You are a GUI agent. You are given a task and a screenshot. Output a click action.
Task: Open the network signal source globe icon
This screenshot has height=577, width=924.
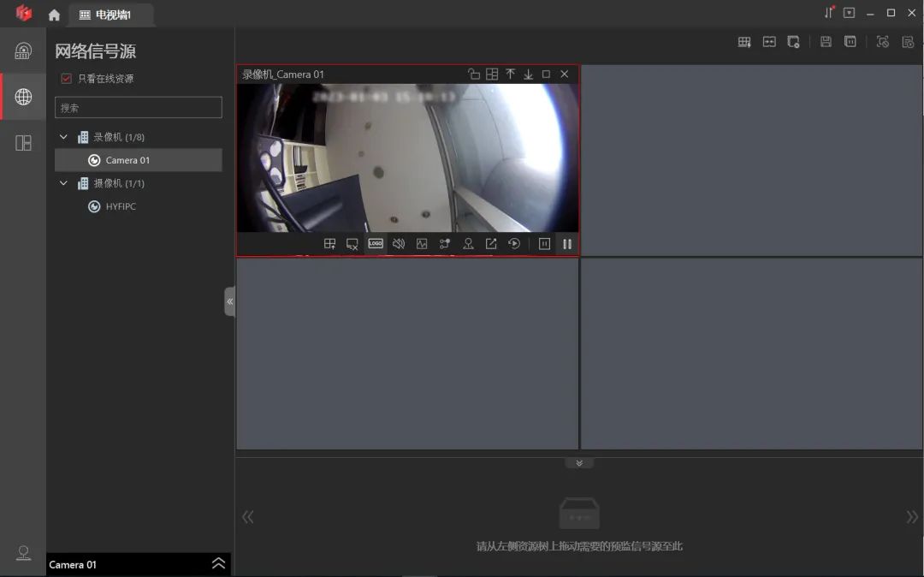click(23, 97)
